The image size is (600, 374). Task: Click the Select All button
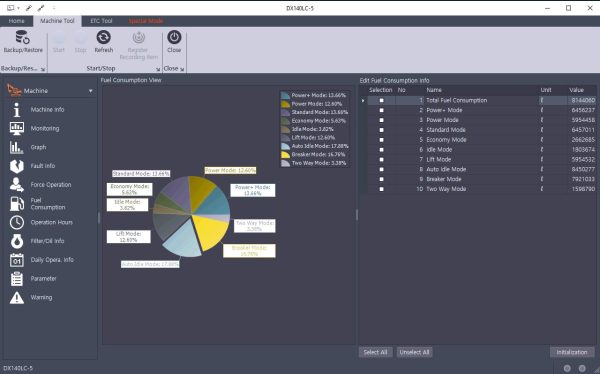click(x=375, y=352)
